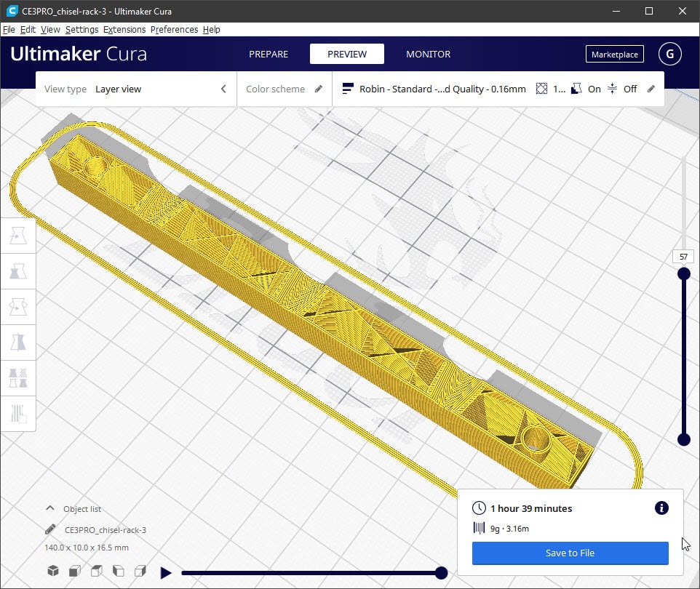Click the pencil icon beside CE3PRO_chisel-rack-3
The width and height of the screenshot is (700, 589).
click(x=50, y=529)
